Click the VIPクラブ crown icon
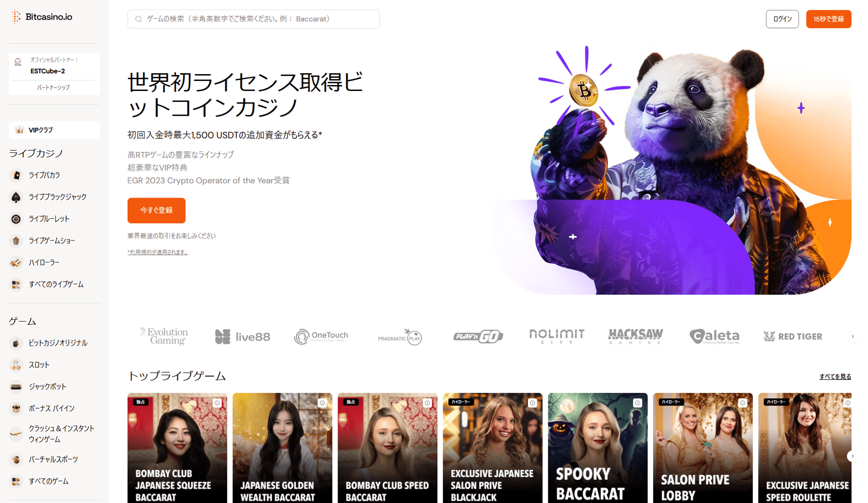The height and width of the screenshot is (503, 868). coord(19,130)
